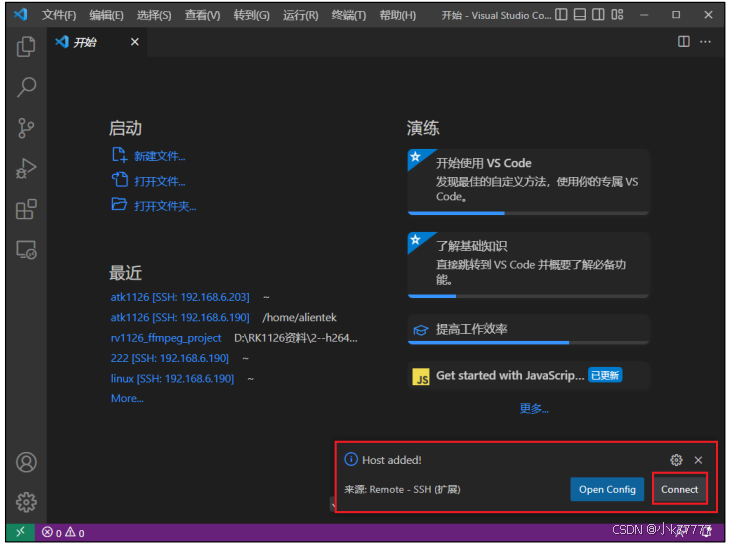Click the Connect button
The image size is (729, 543).
[680, 489]
